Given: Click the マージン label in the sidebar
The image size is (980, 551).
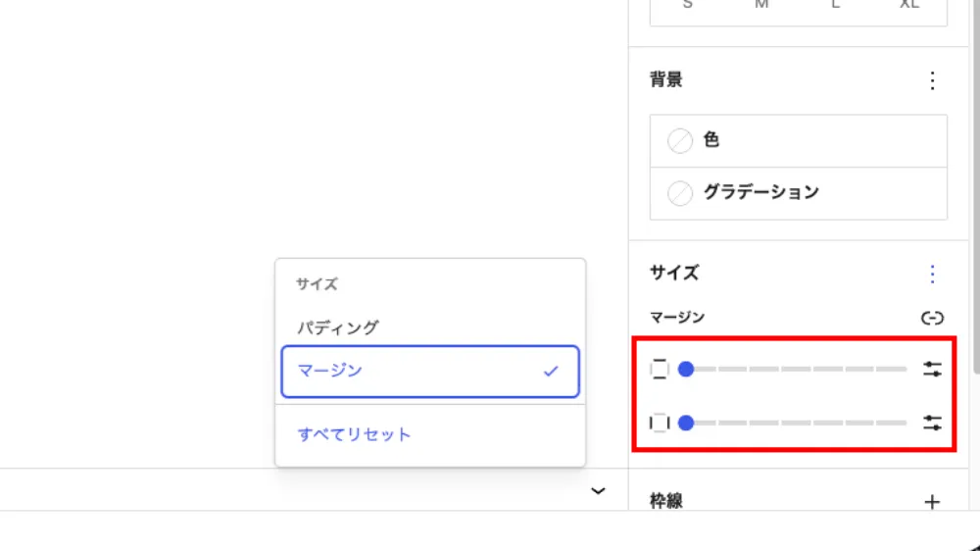Looking at the screenshot, I should 677,318.
